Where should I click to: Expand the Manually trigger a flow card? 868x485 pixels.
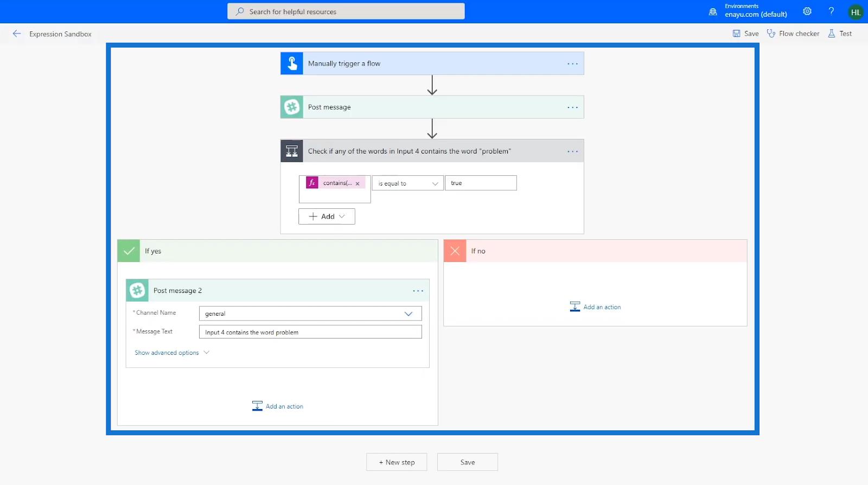click(432, 63)
